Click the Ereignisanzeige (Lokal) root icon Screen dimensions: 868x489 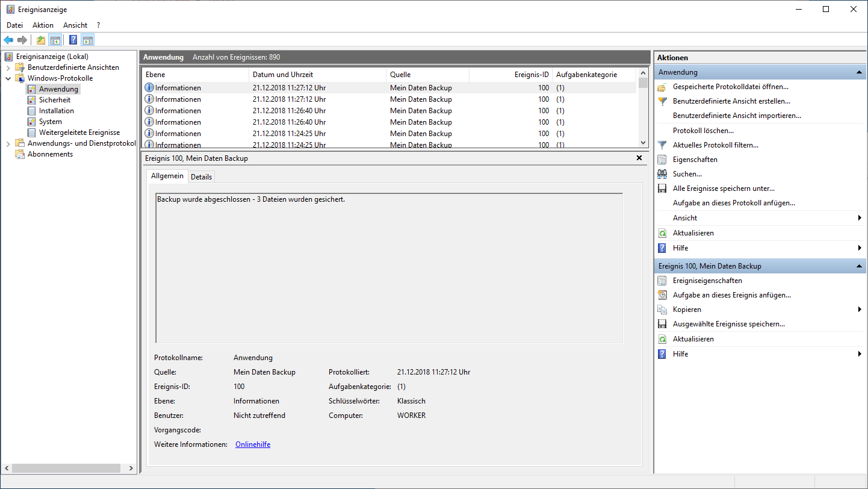click(9, 57)
